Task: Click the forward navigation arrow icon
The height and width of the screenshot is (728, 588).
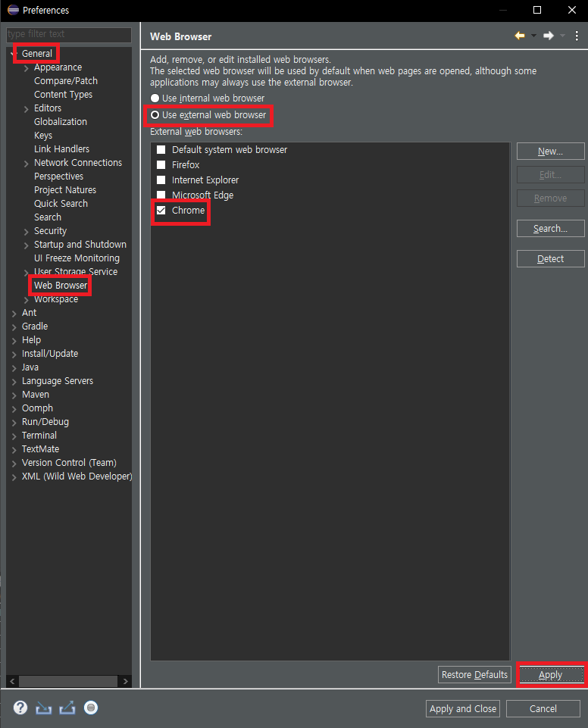Action: [x=549, y=36]
